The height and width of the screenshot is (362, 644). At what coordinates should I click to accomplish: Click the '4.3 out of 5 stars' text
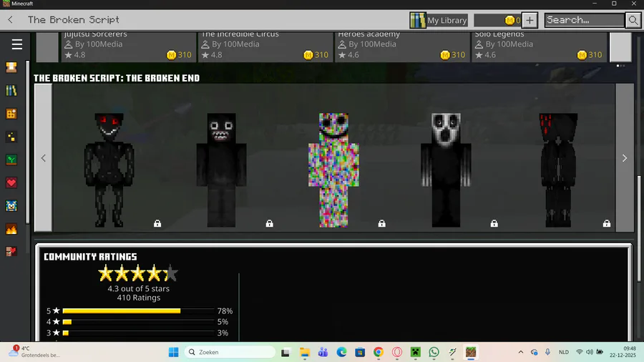tap(138, 288)
